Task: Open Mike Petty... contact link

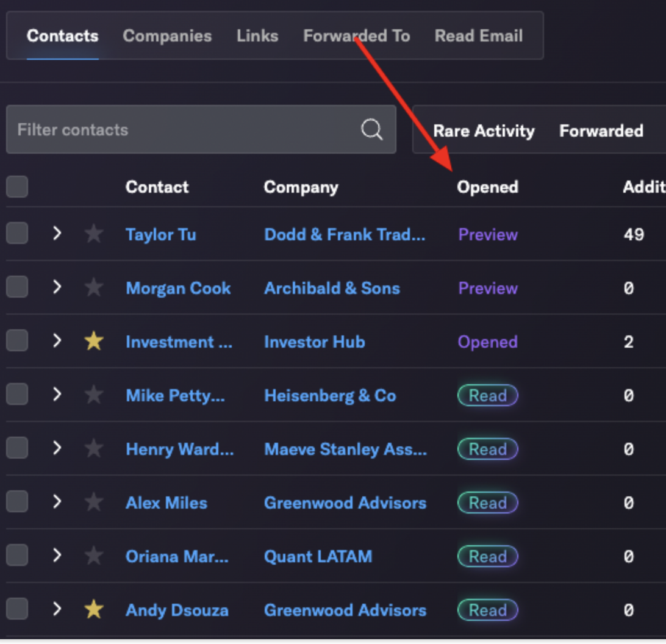Action: pyautogui.click(x=176, y=396)
